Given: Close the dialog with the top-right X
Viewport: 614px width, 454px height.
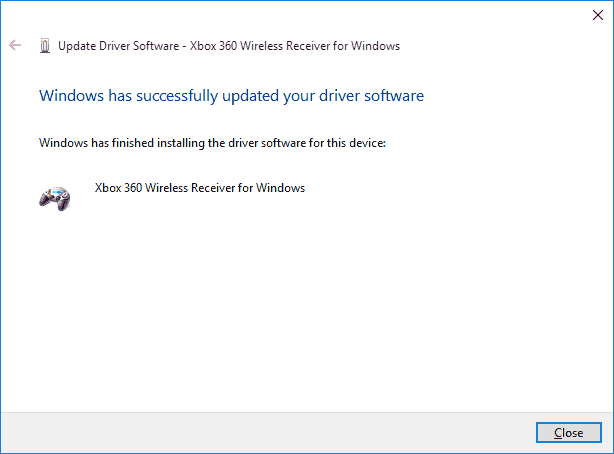Looking at the screenshot, I should tap(597, 14).
